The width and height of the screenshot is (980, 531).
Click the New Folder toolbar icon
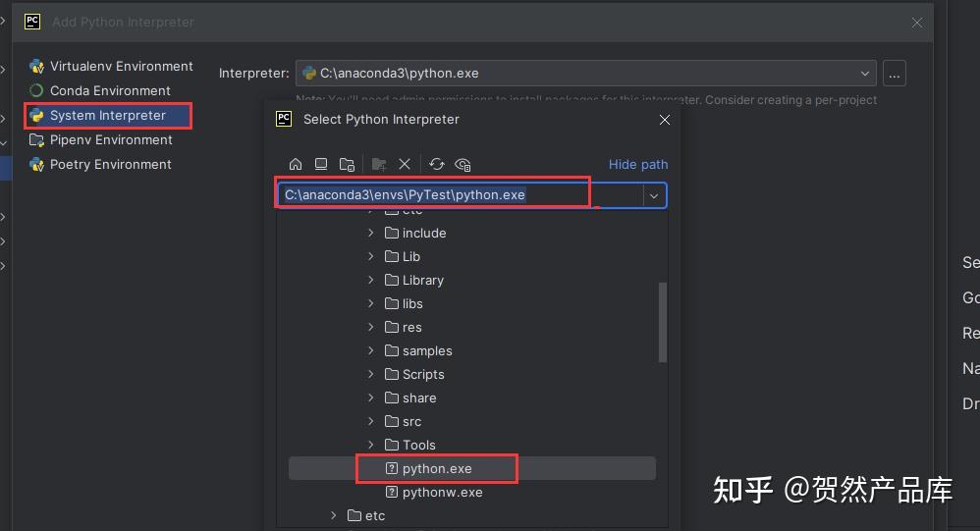[379, 164]
